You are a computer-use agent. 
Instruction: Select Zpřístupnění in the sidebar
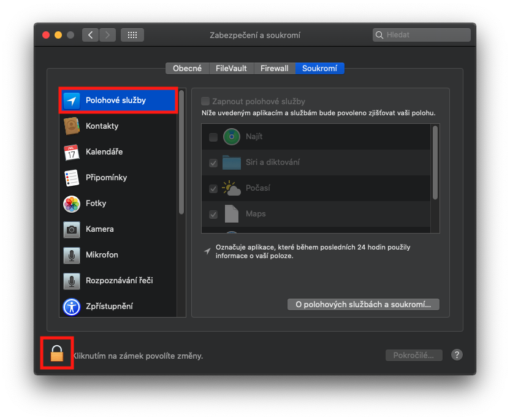(x=118, y=307)
